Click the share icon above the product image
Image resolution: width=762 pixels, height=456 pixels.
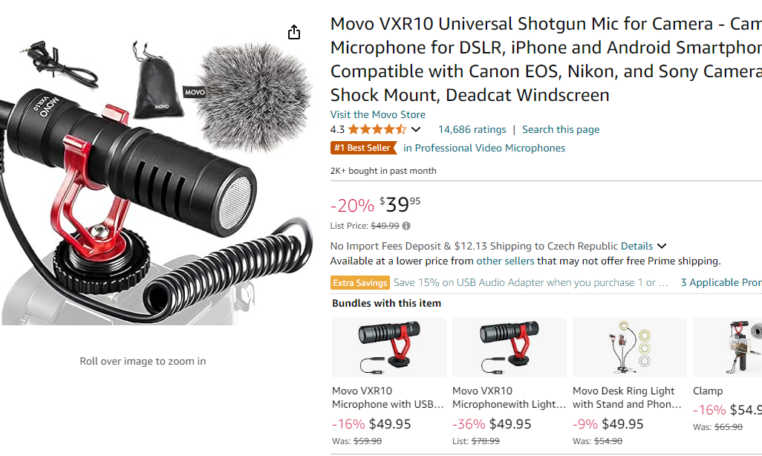[x=294, y=33]
